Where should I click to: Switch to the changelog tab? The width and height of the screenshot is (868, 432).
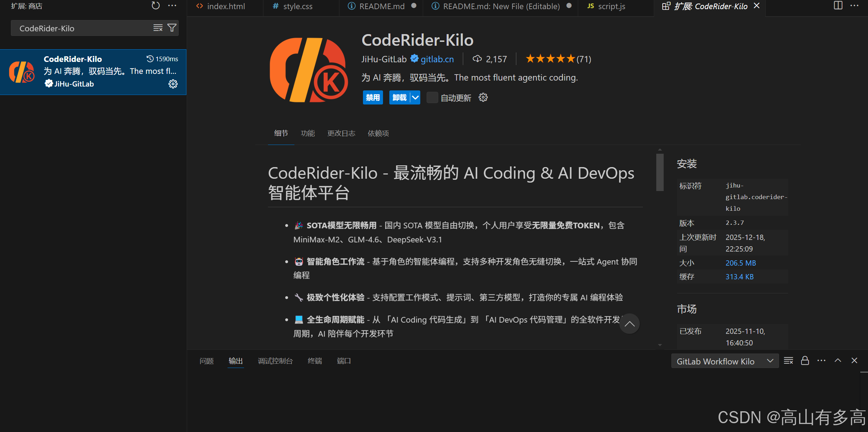point(341,133)
